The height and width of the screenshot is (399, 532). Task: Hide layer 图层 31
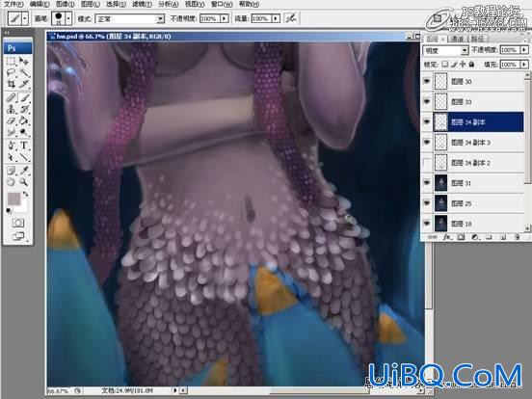(x=427, y=183)
